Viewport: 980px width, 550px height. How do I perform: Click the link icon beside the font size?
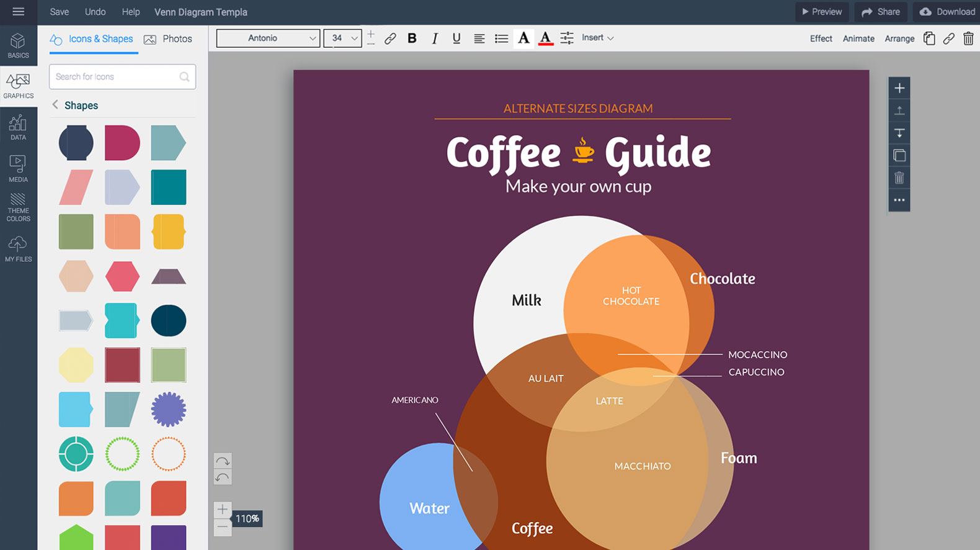coord(390,38)
